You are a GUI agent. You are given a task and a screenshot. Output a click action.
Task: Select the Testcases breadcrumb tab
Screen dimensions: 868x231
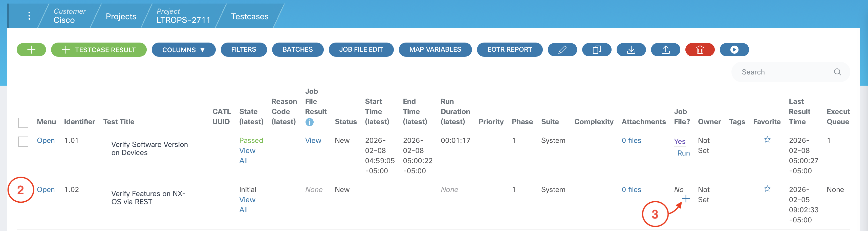tap(249, 16)
